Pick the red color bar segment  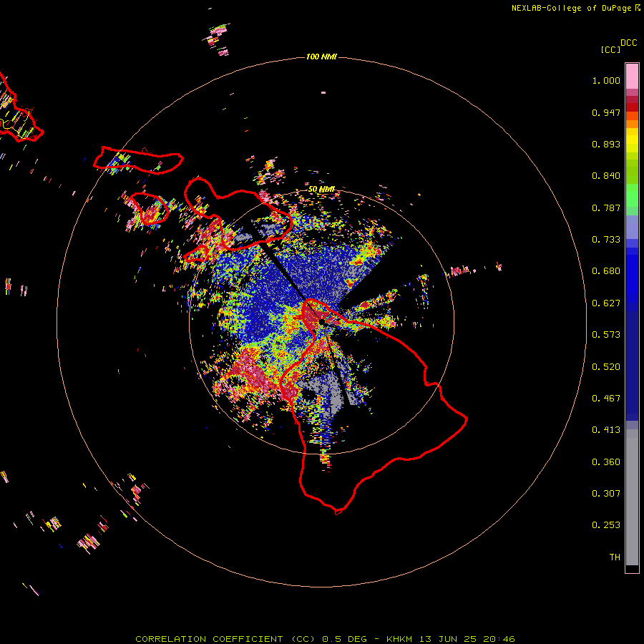coord(632,107)
